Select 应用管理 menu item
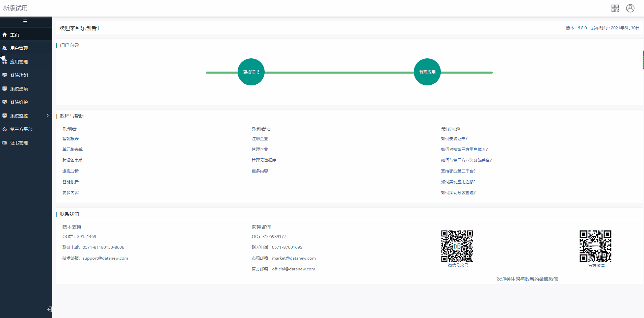The width and height of the screenshot is (644, 318). click(x=19, y=62)
